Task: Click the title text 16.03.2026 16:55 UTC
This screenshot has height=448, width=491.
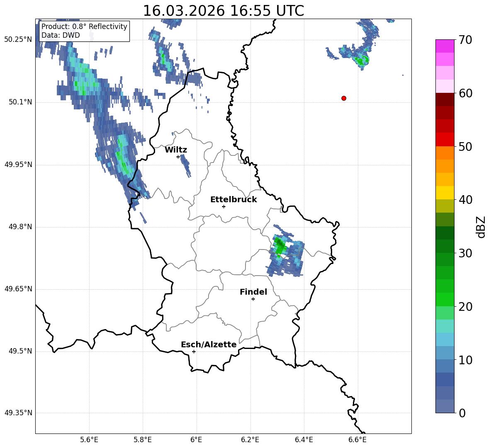Action: pyautogui.click(x=223, y=11)
